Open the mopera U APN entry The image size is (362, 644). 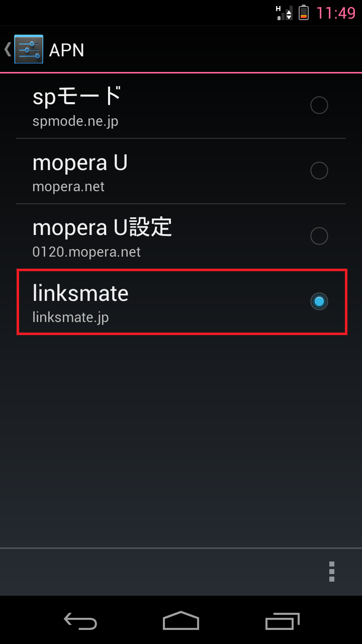(181, 171)
